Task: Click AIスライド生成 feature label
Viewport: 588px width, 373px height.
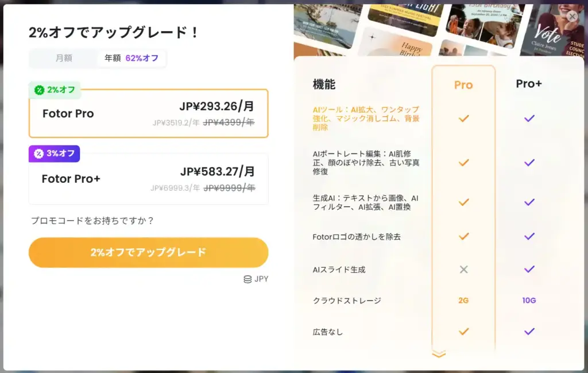Action: pos(339,270)
